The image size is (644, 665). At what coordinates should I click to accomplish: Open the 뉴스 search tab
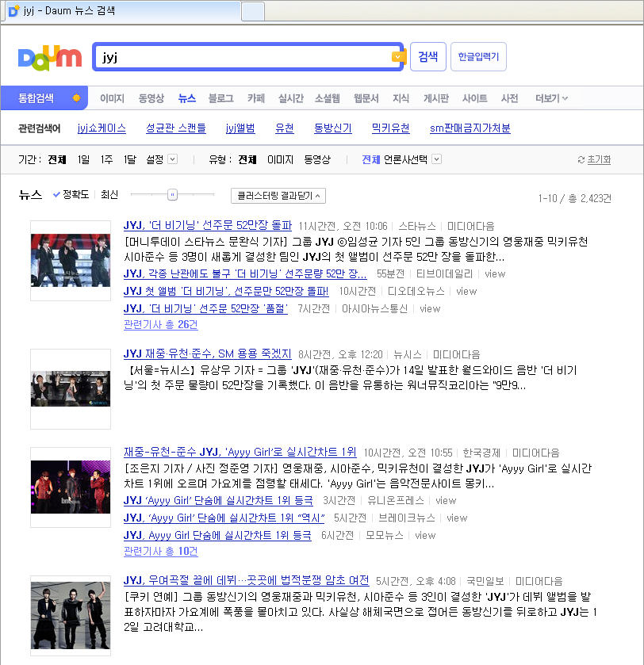(187, 98)
